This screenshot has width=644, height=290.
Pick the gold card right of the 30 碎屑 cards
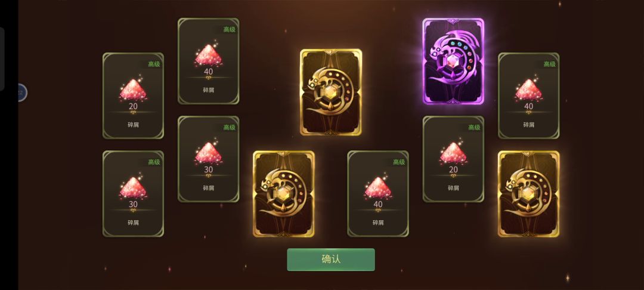pyautogui.click(x=283, y=194)
